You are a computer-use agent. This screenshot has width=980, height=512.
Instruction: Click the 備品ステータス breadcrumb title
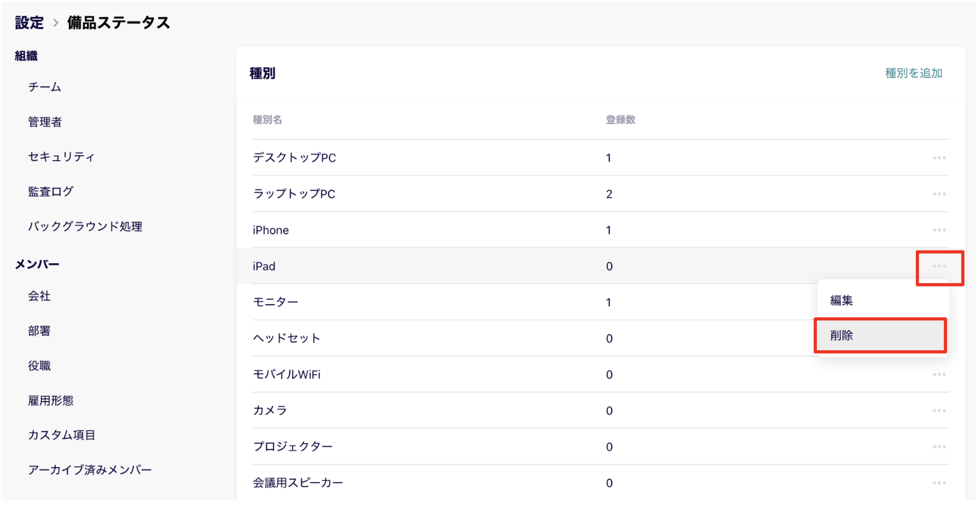pos(118,23)
